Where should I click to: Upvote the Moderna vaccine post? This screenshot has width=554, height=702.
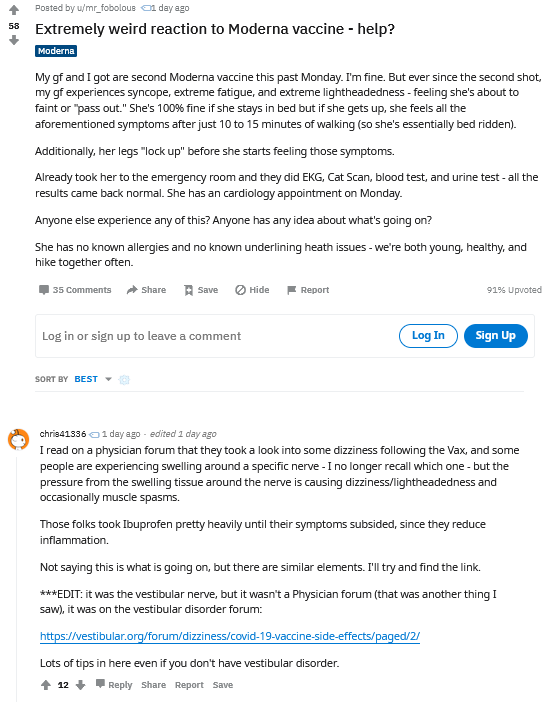point(14,9)
